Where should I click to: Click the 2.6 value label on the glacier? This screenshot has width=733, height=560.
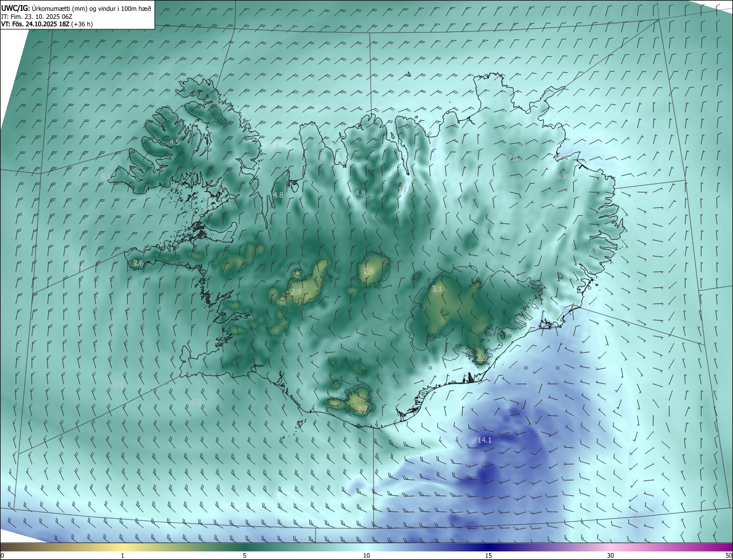(x=369, y=271)
